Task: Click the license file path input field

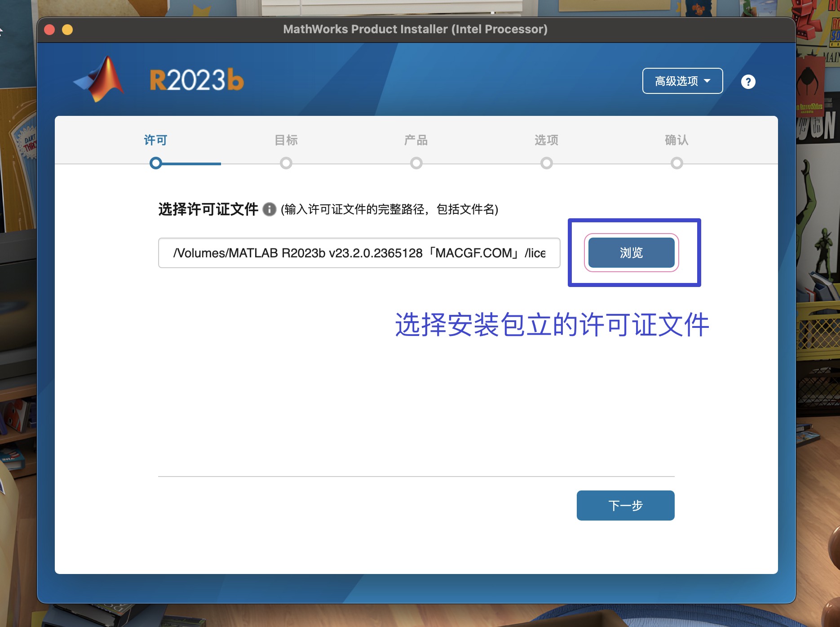Action: tap(358, 253)
